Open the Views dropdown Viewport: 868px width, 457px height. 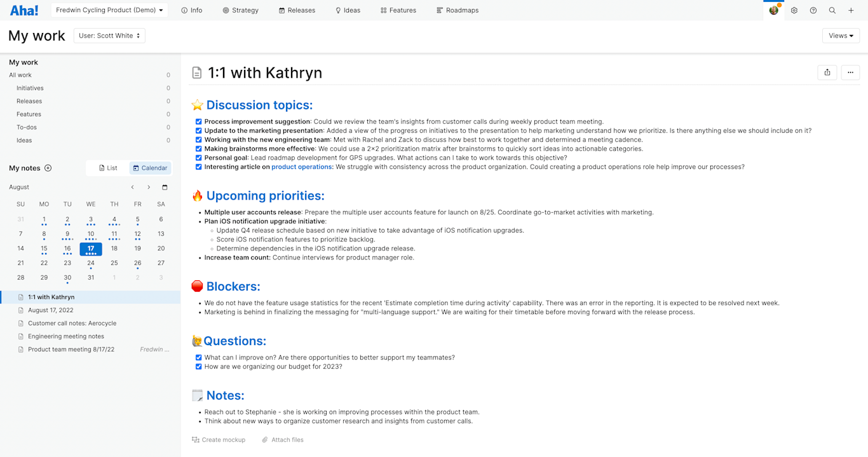pyautogui.click(x=841, y=36)
